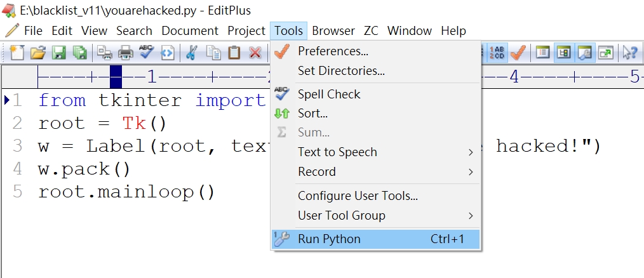
Task: Click the Print printer icon
Action: [125, 53]
